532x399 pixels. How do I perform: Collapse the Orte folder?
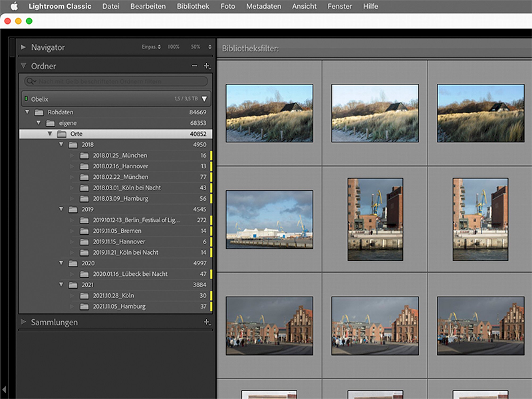(x=50, y=134)
